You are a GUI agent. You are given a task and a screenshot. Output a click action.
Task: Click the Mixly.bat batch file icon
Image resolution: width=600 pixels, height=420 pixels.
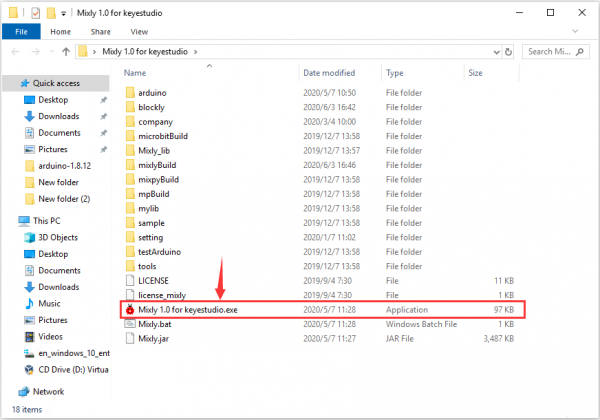[x=129, y=325]
